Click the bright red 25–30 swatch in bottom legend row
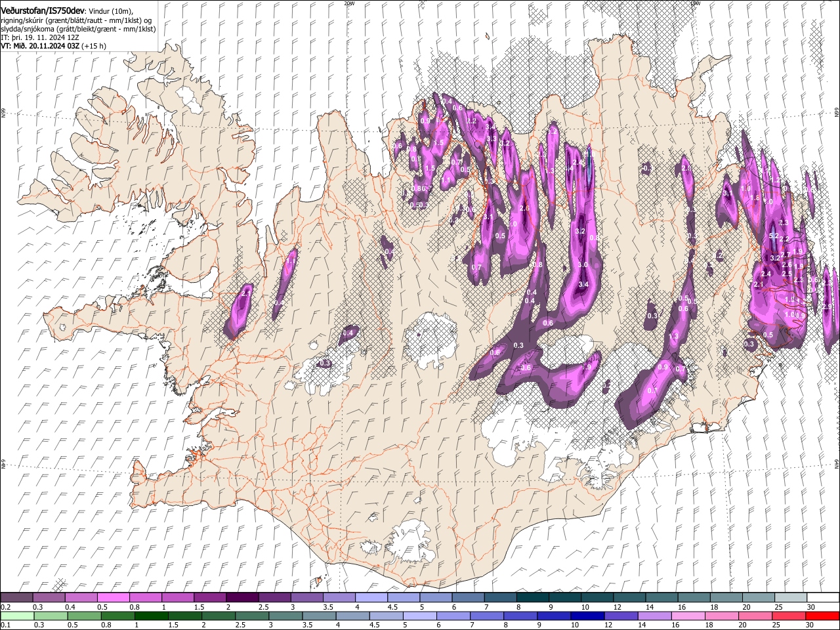The height and width of the screenshot is (630, 840). click(x=822, y=616)
